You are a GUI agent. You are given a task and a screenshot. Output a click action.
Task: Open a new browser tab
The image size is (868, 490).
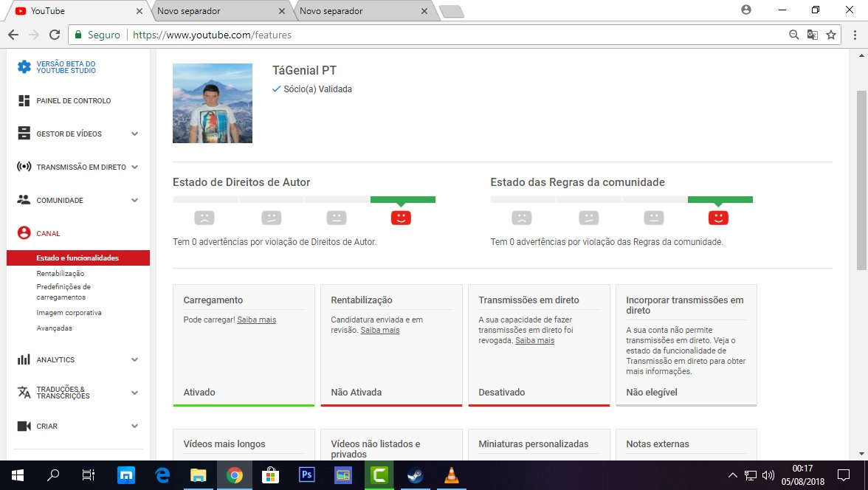452,12
